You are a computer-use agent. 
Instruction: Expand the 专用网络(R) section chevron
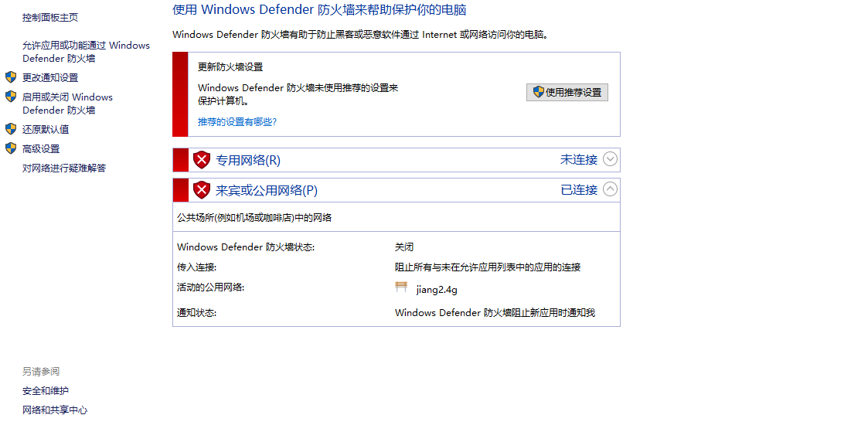[610, 159]
